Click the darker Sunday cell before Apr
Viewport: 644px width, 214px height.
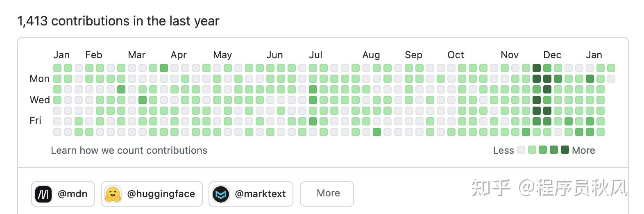pos(164,68)
